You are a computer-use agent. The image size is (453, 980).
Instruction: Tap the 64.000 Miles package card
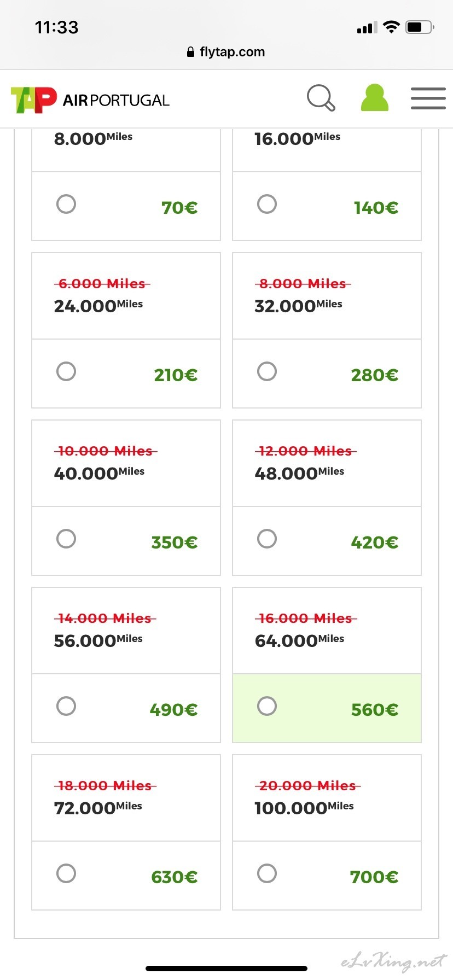point(327,631)
